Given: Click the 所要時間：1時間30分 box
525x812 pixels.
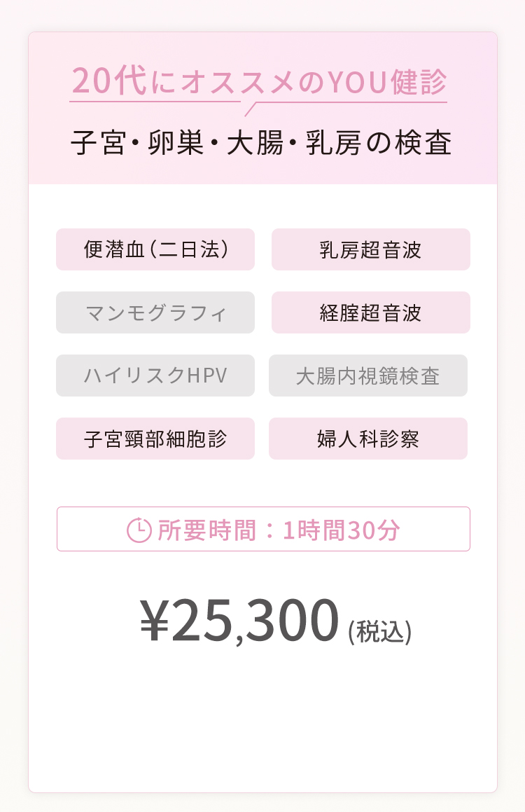Looking at the screenshot, I should (263, 529).
